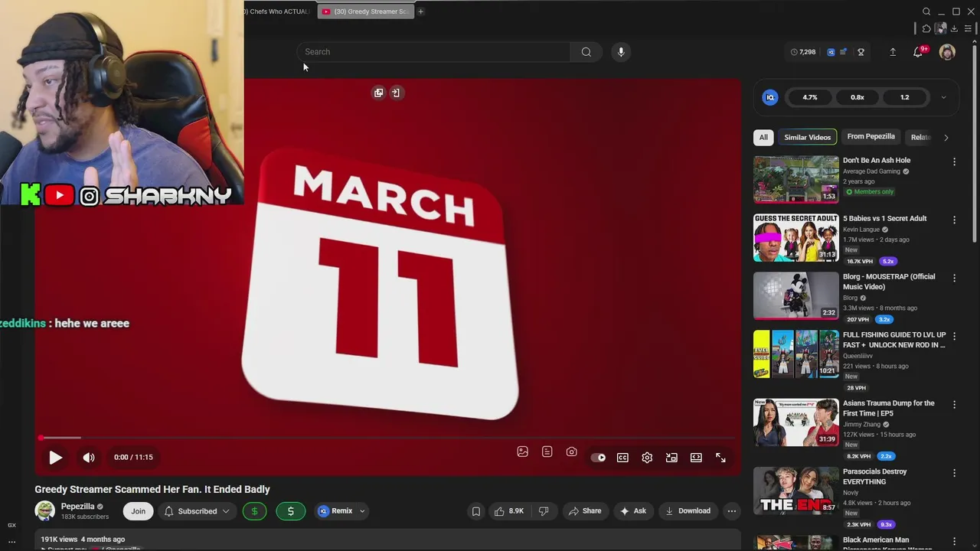Open a new browser tab
Viewport: 980px width, 551px height.
tap(420, 11)
